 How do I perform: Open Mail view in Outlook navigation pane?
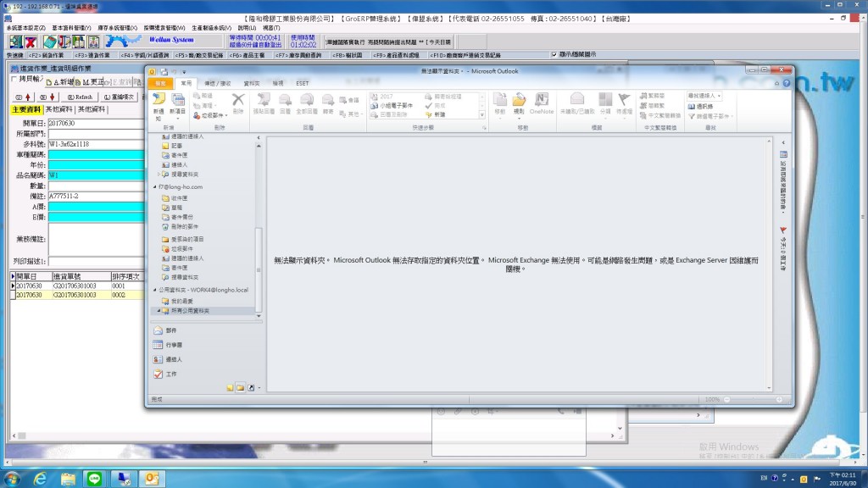click(164, 330)
